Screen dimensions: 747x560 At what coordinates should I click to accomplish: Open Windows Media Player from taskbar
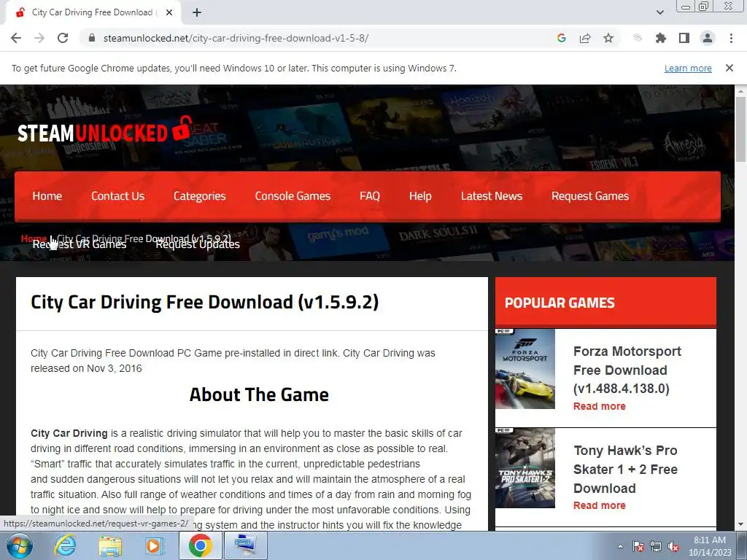[155, 545]
